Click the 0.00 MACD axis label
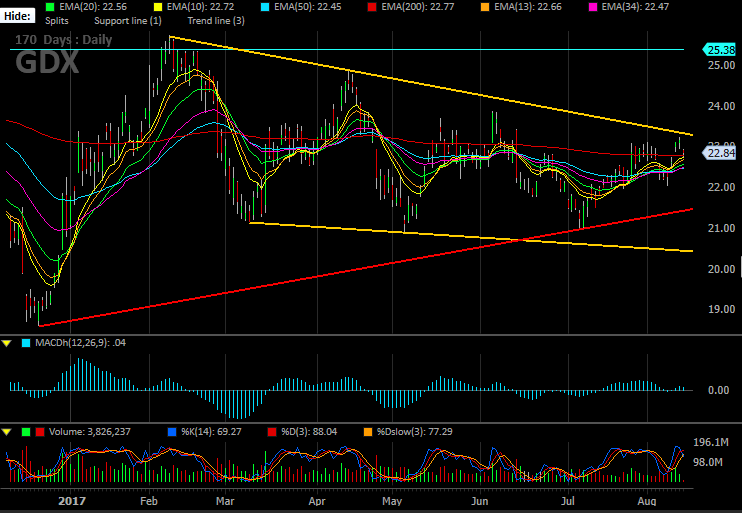 click(718, 390)
